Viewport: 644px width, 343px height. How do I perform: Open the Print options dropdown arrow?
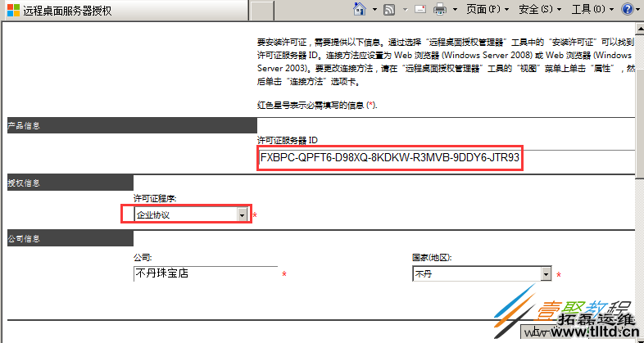(x=455, y=10)
